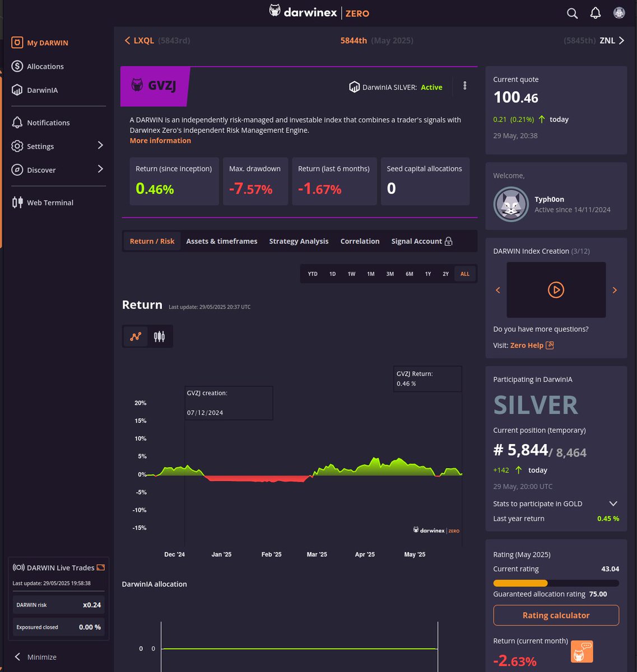Expand the Settings submenu chevron
Viewport: 637px width, 672px height.
coord(100,146)
